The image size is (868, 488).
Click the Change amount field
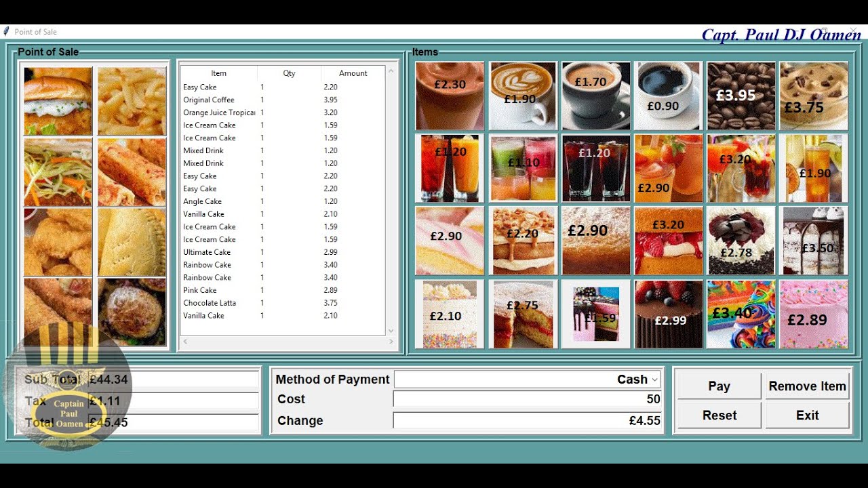click(x=528, y=420)
